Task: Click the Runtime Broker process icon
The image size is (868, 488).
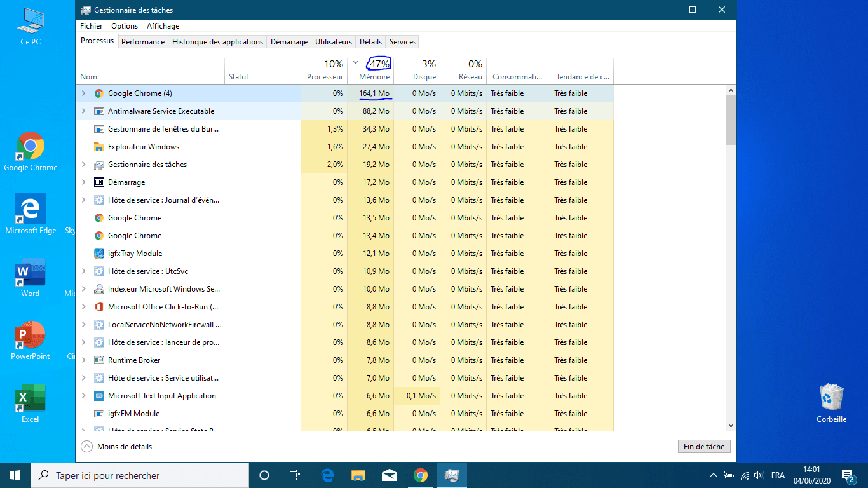Action: tap(99, 360)
